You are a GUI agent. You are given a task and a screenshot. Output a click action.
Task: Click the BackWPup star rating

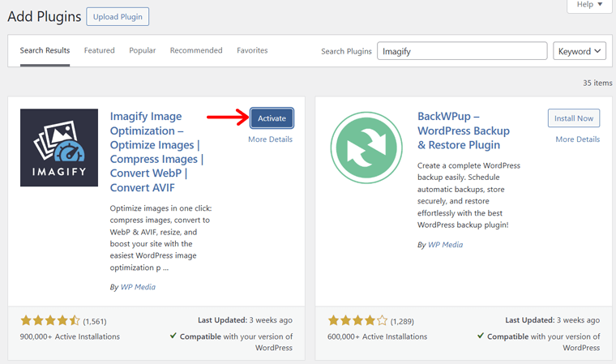tap(358, 320)
